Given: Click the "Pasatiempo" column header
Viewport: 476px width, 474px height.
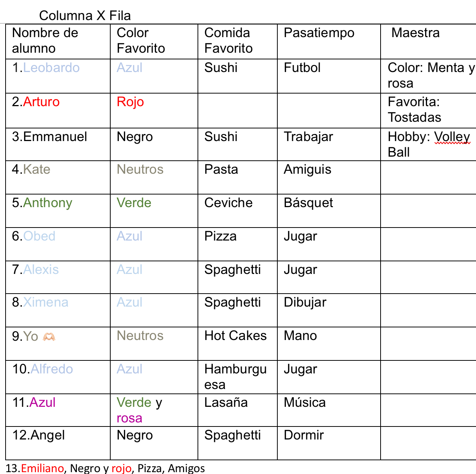Looking at the screenshot, I should pyautogui.click(x=319, y=33).
